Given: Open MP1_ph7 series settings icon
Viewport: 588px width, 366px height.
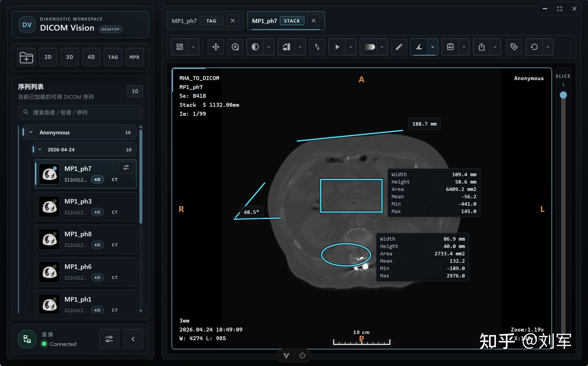Looking at the screenshot, I should click(x=126, y=167).
